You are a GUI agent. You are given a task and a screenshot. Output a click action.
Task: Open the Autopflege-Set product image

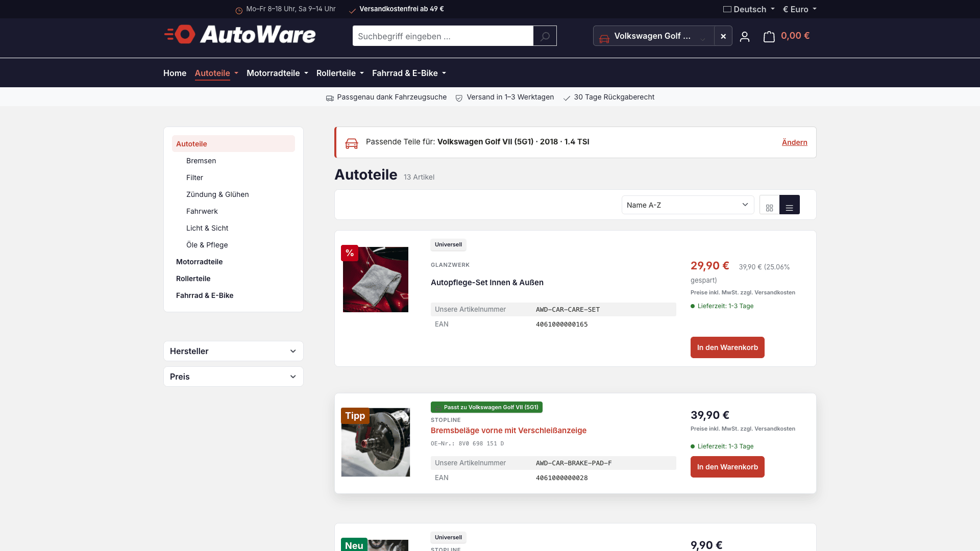point(376,280)
